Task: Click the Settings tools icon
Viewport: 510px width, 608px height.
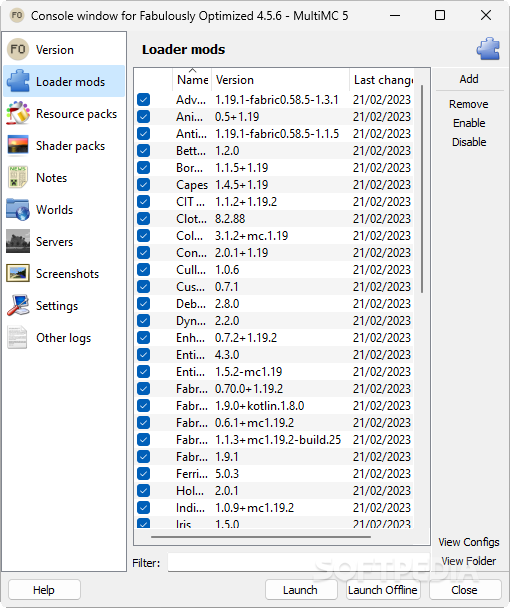Action: 18,305
